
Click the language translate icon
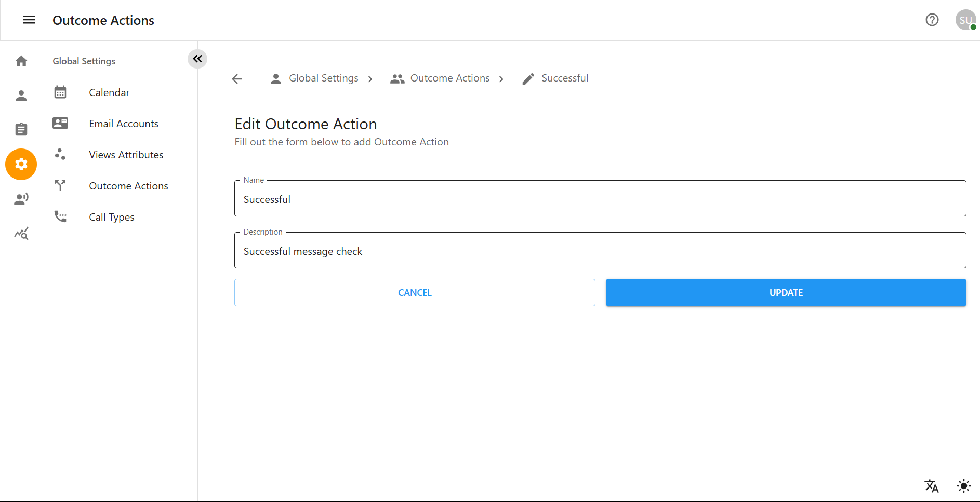tap(931, 486)
